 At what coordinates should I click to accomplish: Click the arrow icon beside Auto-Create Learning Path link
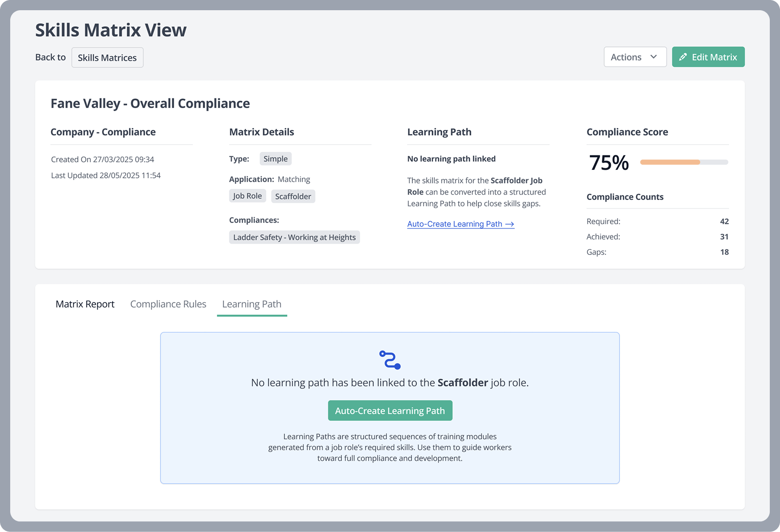click(509, 224)
